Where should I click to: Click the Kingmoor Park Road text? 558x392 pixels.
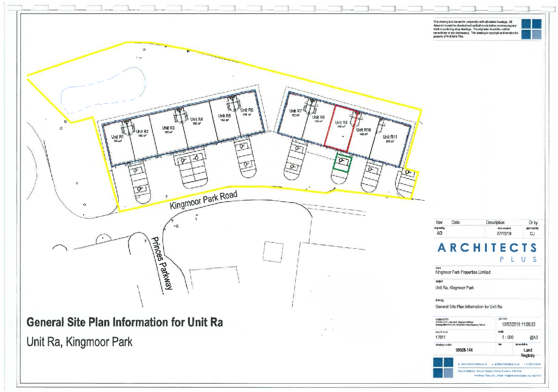coord(203,201)
